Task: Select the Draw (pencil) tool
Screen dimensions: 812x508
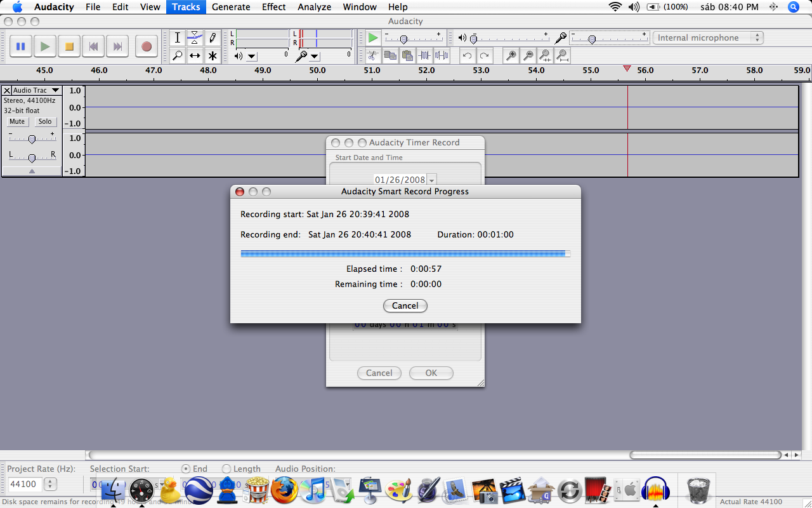Action: [x=213, y=37]
